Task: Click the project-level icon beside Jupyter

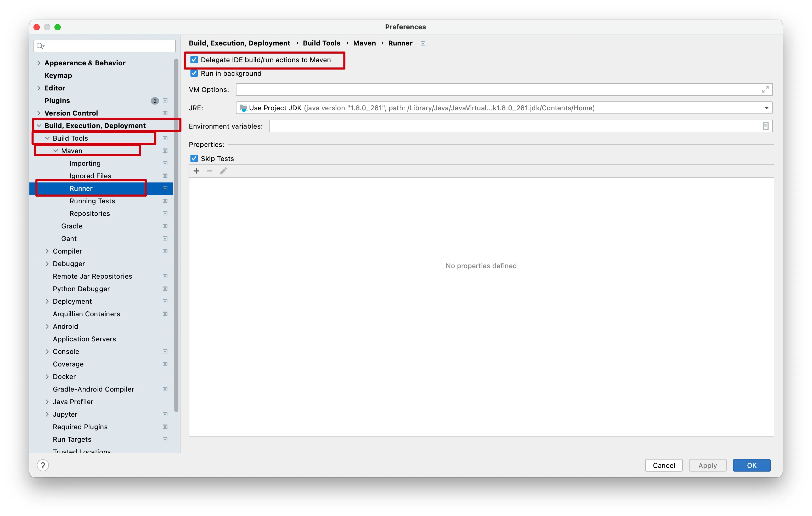Action: pos(165,414)
